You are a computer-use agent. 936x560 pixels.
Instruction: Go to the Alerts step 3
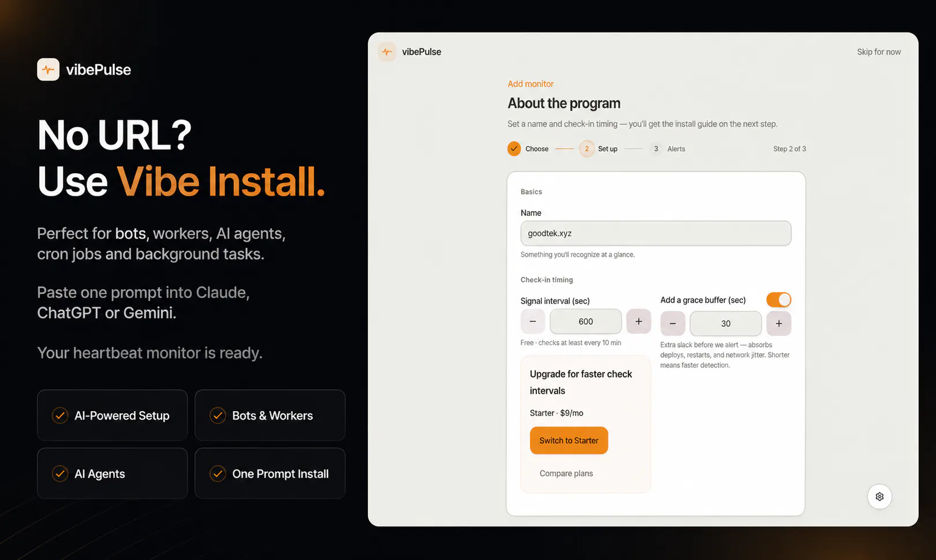[667, 148]
